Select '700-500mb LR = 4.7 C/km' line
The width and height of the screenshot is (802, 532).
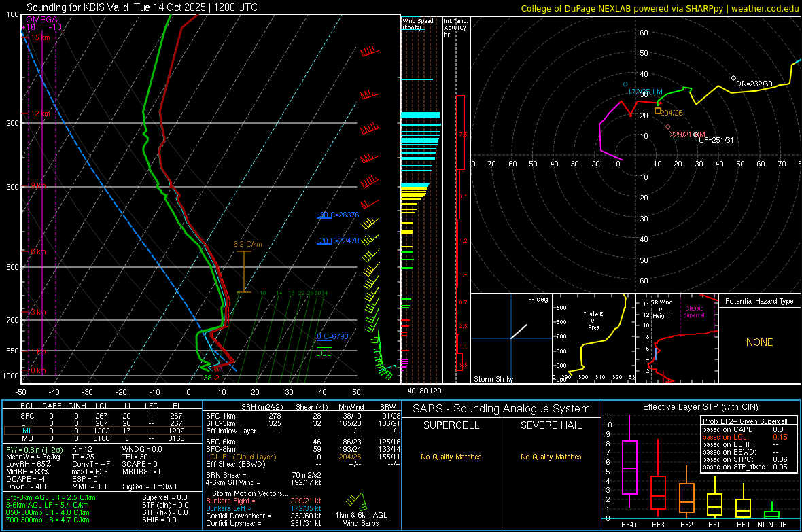[48, 520]
